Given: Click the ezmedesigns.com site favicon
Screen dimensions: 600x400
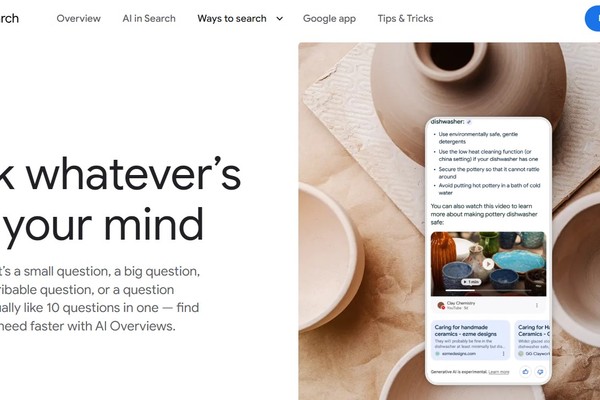Looking at the screenshot, I should [437, 354].
